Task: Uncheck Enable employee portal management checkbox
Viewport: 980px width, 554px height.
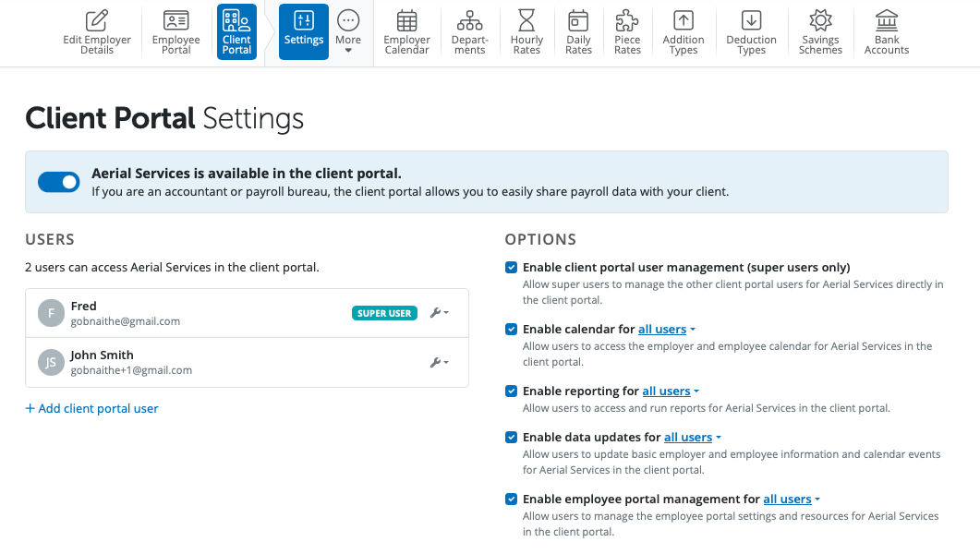Action: click(x=512, y=499)
